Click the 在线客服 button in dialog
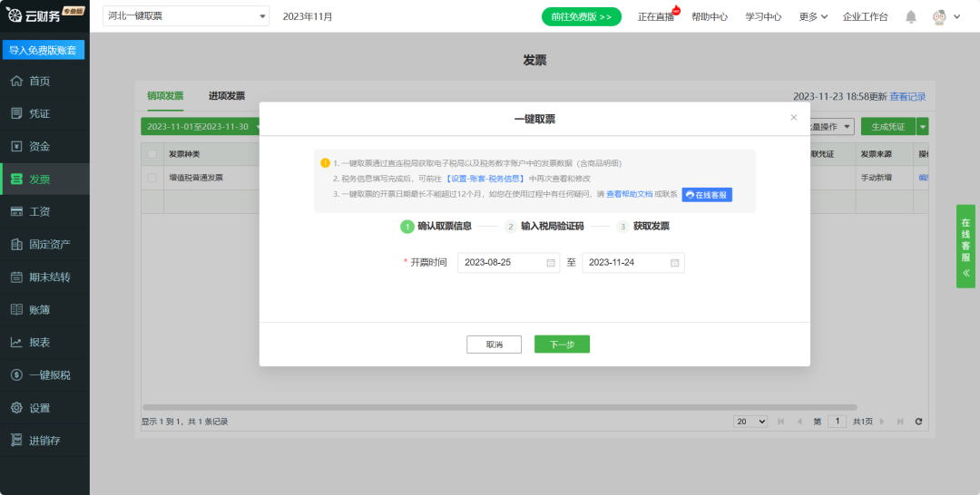 [707, 195]
